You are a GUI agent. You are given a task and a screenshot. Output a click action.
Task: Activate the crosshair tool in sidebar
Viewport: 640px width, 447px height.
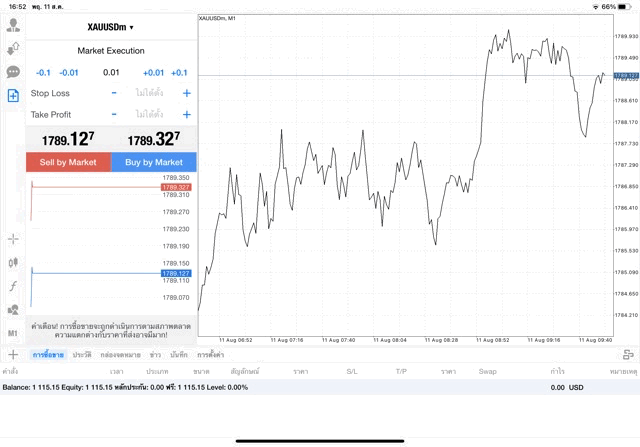[x=13, y=239]
